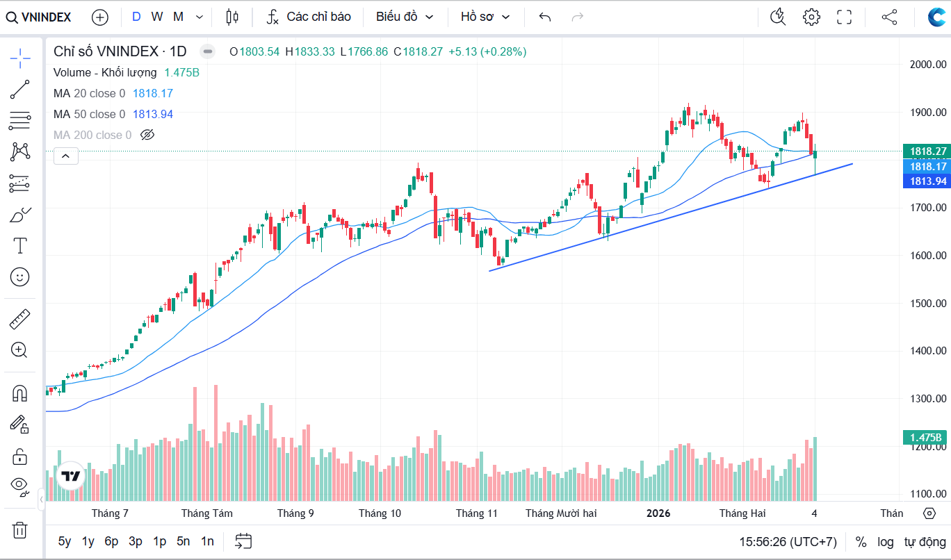Open the ruler measure tool
This screenshot has width=951, height=560.
click(x=19, y=320)
